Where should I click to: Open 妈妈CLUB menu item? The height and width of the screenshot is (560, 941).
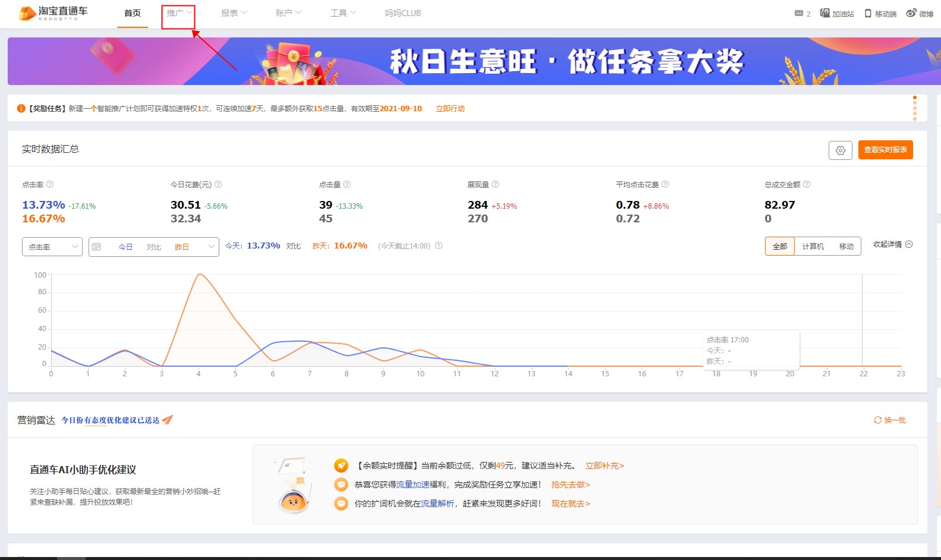(402, 13)
